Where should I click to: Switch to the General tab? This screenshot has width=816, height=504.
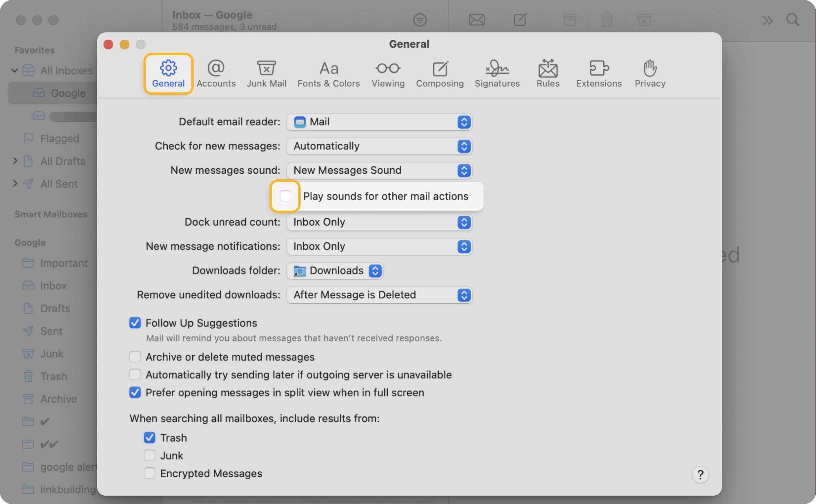click(168, 73)
